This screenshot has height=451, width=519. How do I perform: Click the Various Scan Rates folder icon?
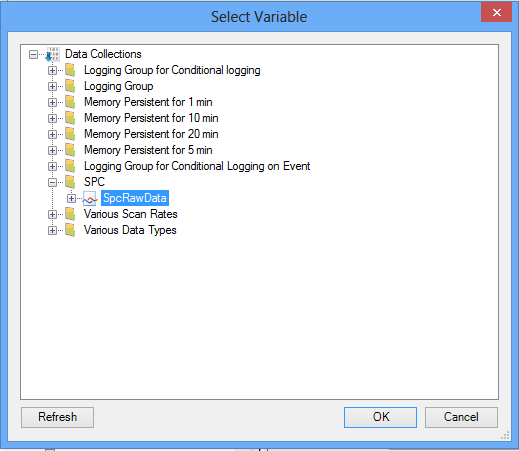(70, 214)
